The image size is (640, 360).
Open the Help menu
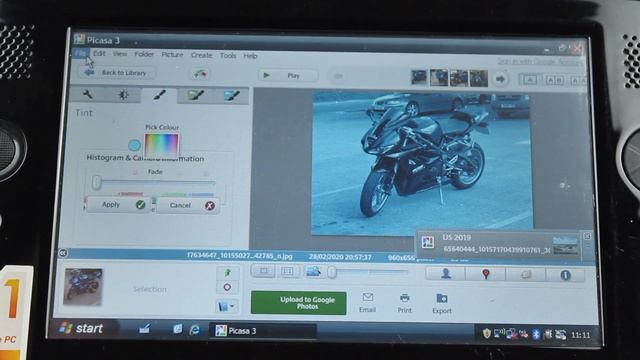pos(250,56)
